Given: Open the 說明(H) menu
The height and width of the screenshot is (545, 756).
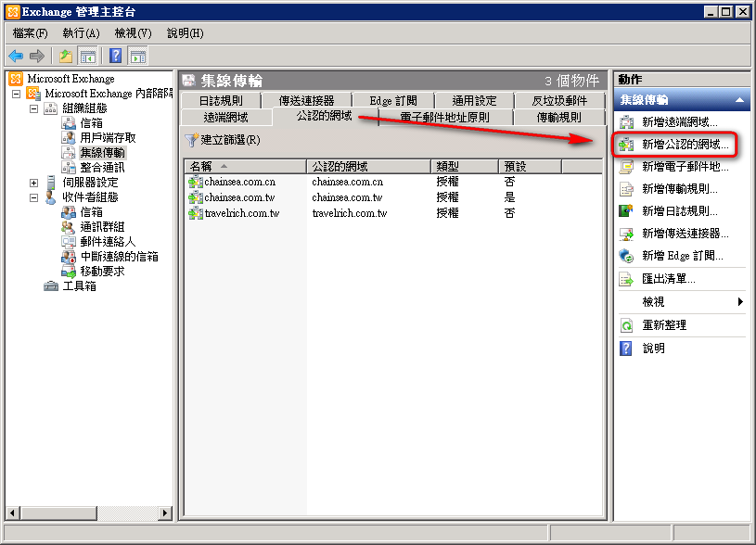Looking at the screenshot, I should click(186, 33).
